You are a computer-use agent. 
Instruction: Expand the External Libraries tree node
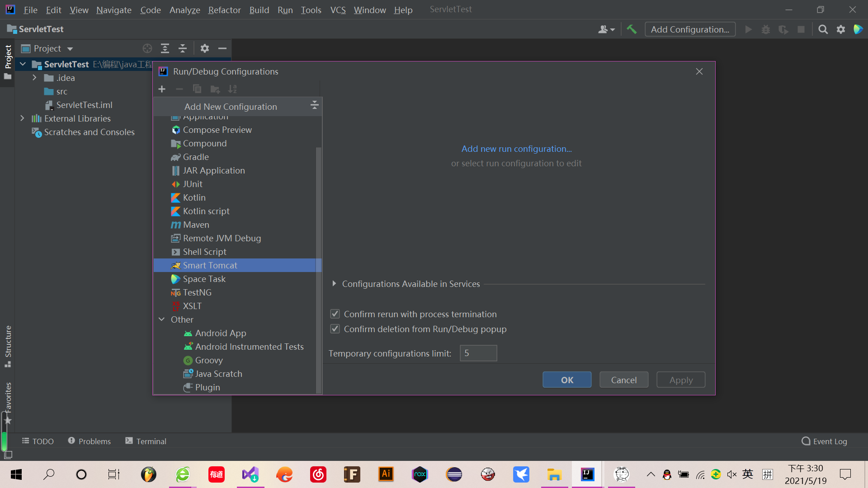click(x=23, y=118)
